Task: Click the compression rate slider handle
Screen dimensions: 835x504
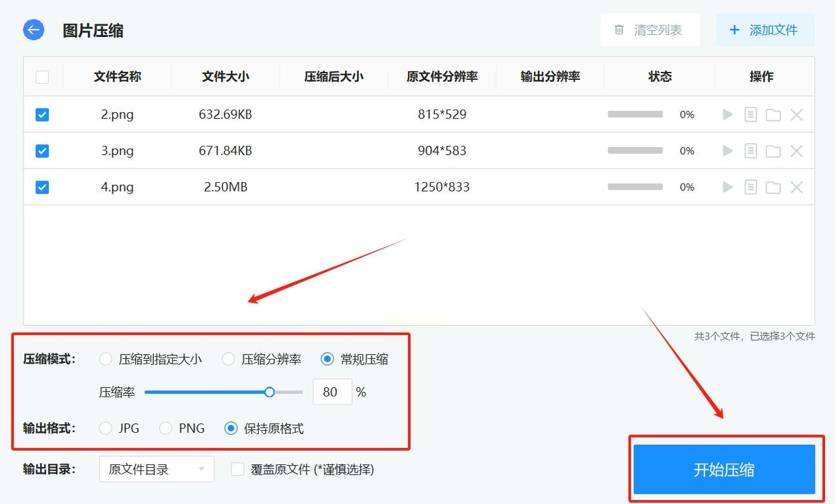Action: pyautogui.click(x=270, y=392)
